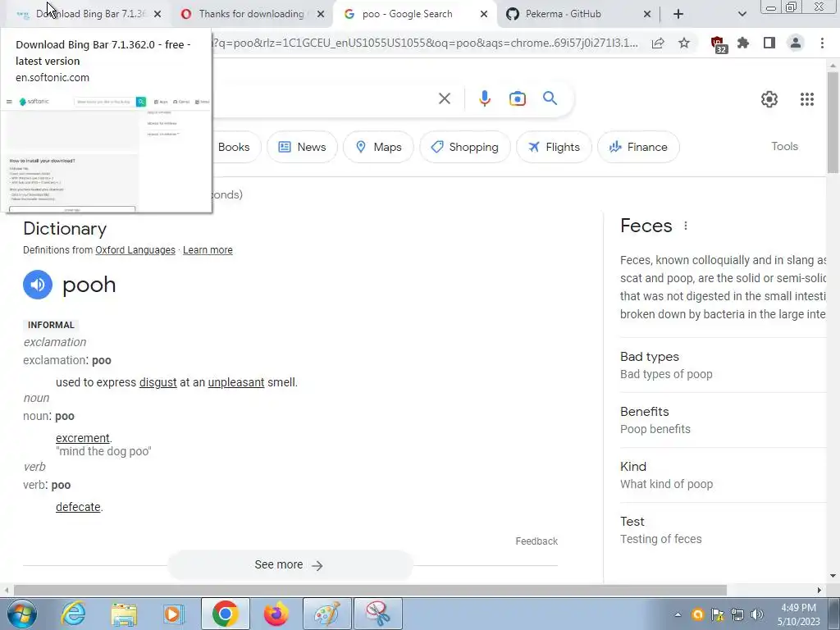Open the Action Center flag tray icon
The image size is (840, 630).
click(717, 614)
